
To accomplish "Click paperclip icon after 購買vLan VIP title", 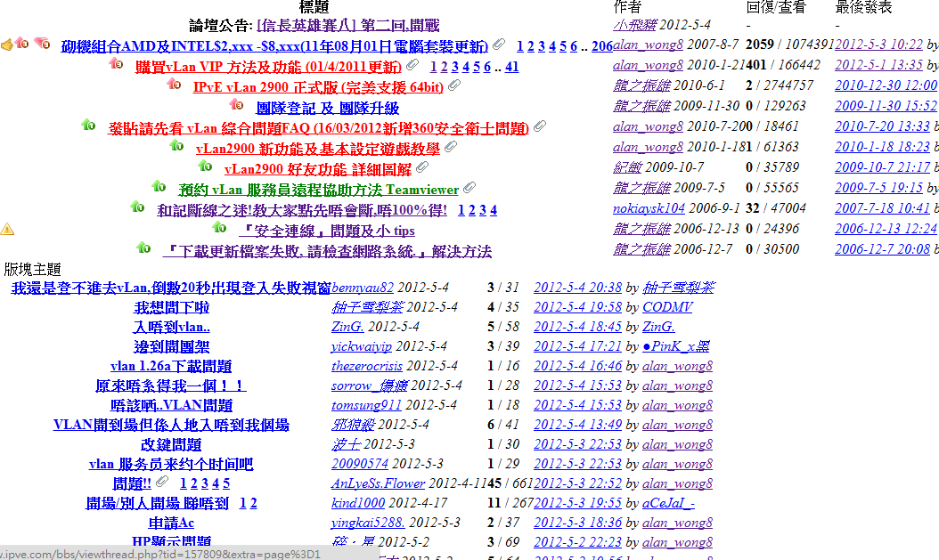I will pyautogui.click(x=412, y=65).
